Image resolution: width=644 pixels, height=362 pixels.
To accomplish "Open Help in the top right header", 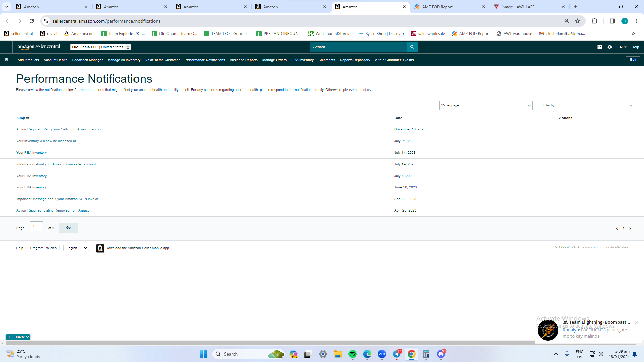I will 635,47.
